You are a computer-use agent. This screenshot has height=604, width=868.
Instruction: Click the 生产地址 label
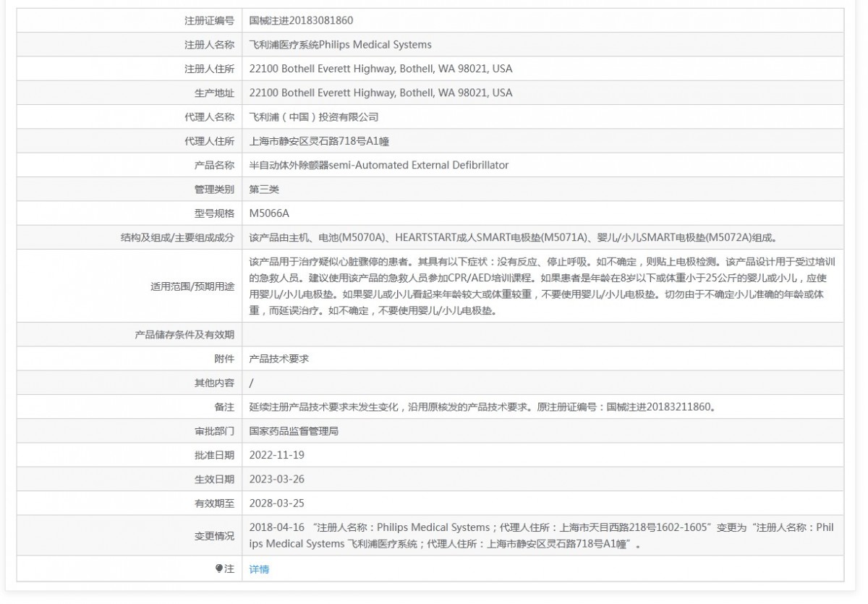click(x=215, y=93)
